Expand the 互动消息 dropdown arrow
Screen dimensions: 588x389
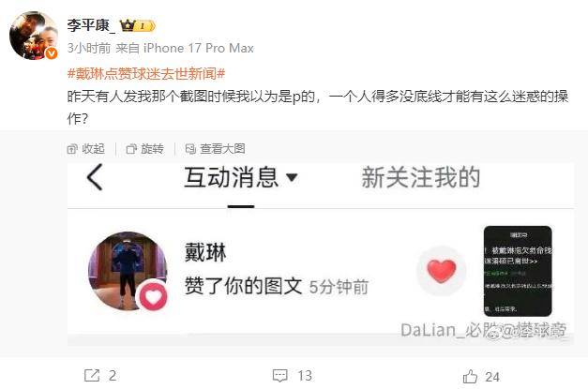tap(292, 177)
